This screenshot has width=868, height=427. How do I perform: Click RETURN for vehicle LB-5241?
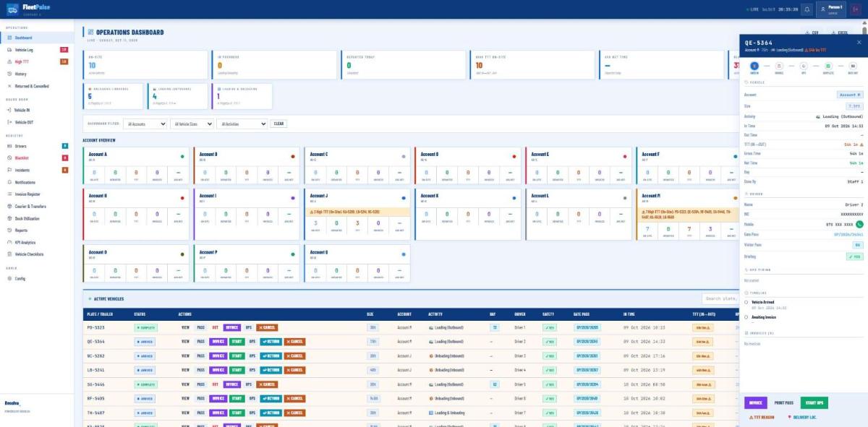pyautogui.click(x=270, y=369)
